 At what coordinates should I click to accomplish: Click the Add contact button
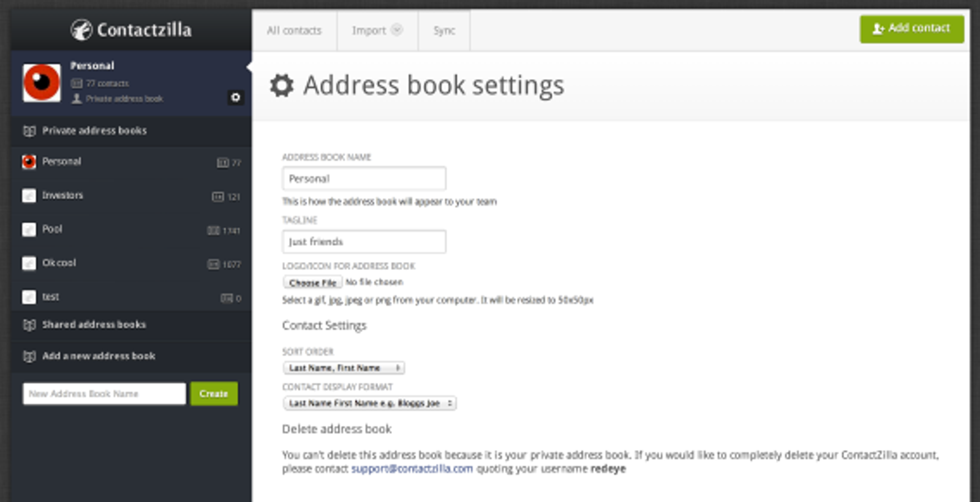[x=911, y=29]
